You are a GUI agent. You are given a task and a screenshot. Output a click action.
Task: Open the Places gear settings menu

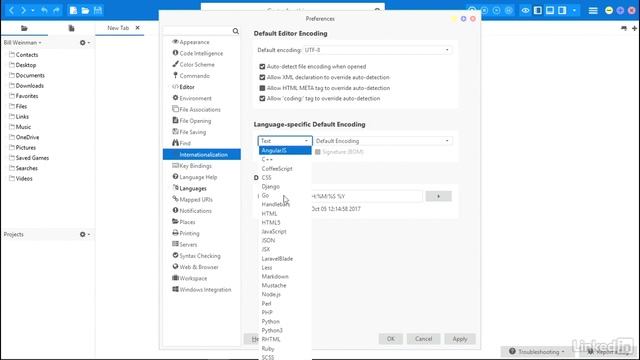[x=84, y=42]
